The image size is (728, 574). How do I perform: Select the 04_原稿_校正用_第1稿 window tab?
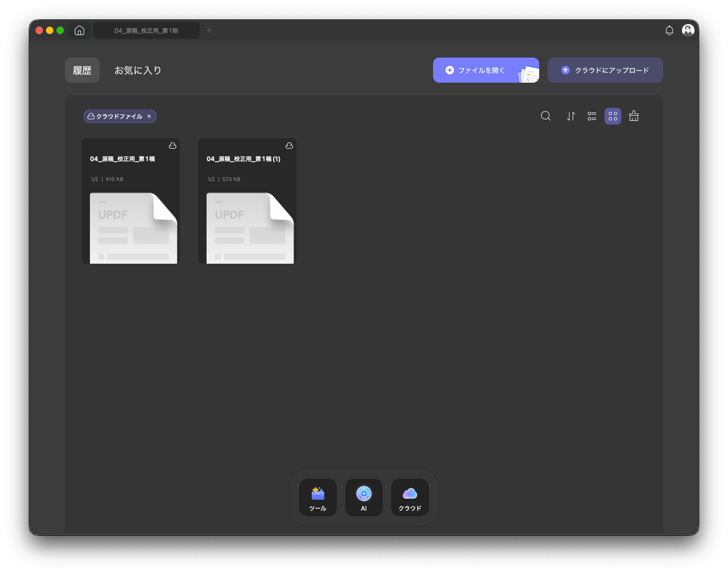(x=146, y=30)
